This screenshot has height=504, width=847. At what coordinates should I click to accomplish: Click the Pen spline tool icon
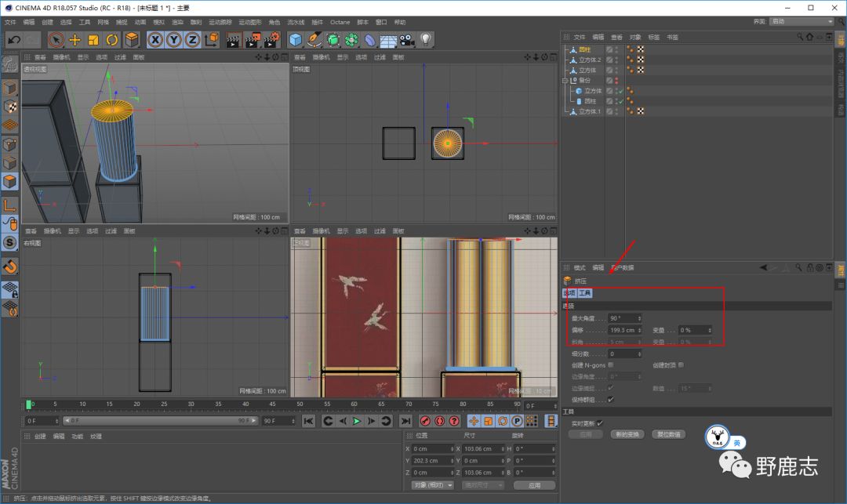tap(314, 39)
